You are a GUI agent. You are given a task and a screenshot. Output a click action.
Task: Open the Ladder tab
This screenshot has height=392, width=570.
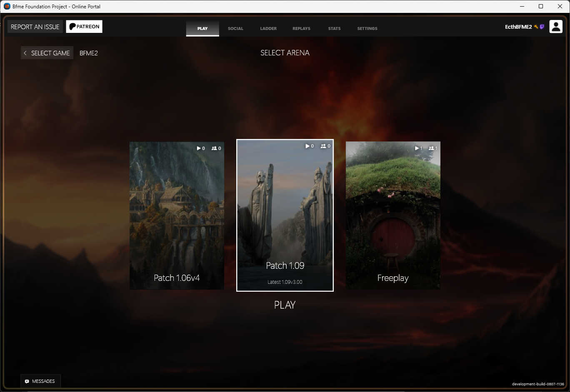(x=268, y=28)
